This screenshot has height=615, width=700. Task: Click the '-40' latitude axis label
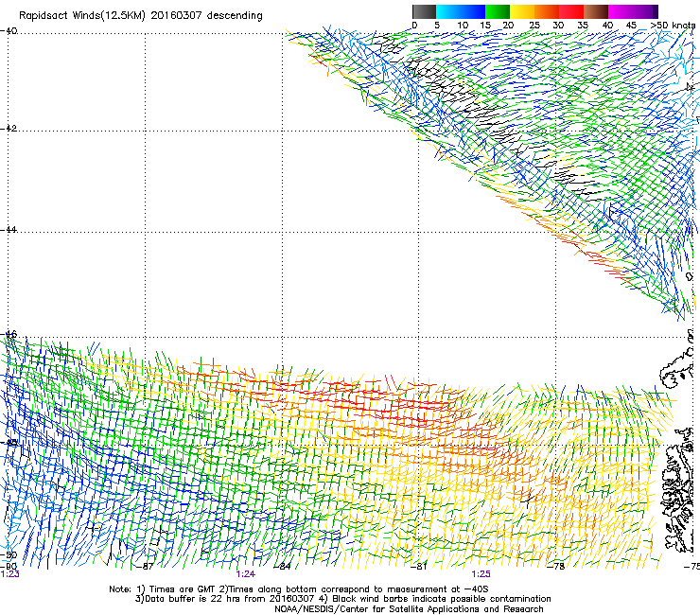pyautogui.click(x=9, y=31)
